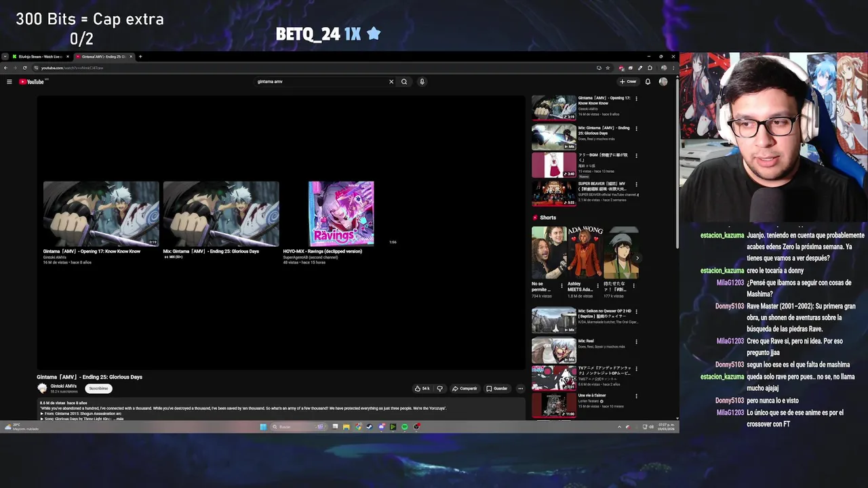Click the magnifier search button

point(404,81)
